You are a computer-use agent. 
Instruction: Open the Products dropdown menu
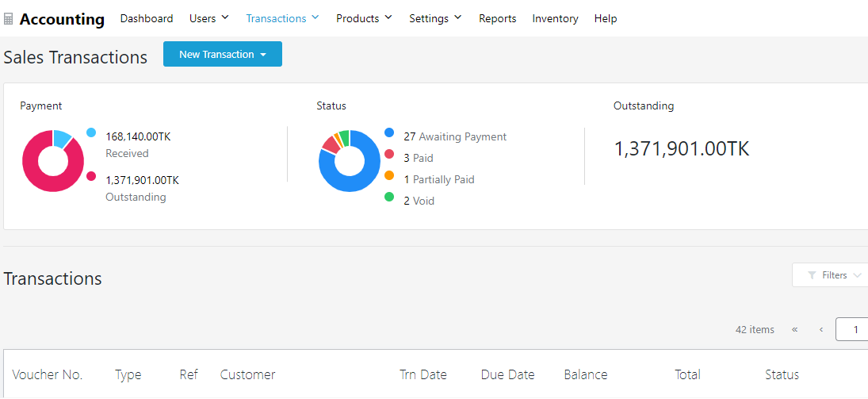(364, 18)
